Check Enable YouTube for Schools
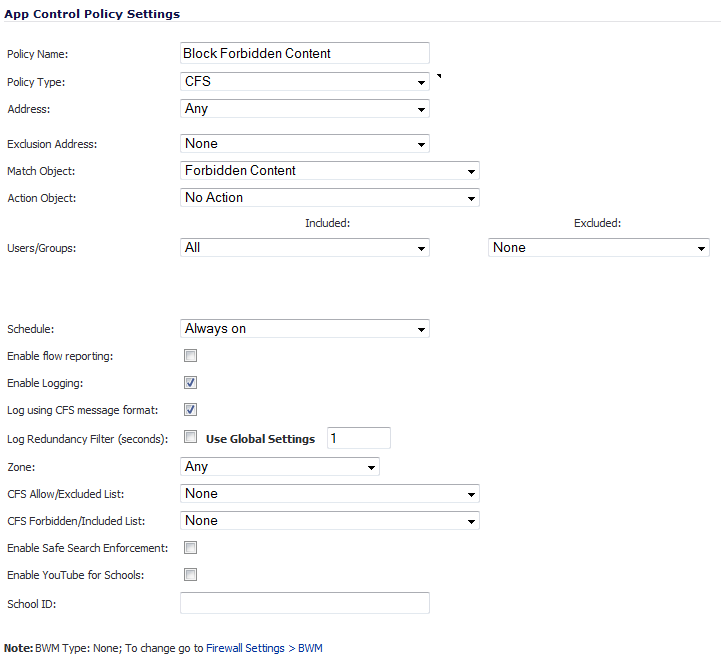Viewport: 721px width, 663px height. click(190, 575)
